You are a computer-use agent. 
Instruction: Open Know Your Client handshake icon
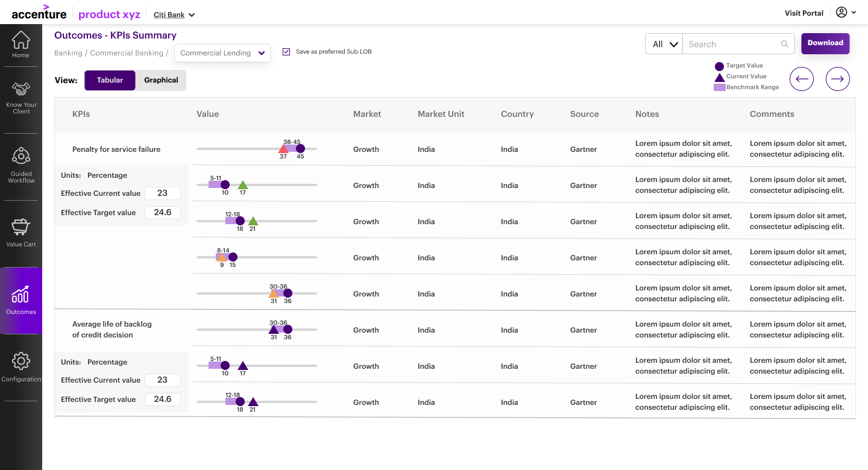pos(21,89)
